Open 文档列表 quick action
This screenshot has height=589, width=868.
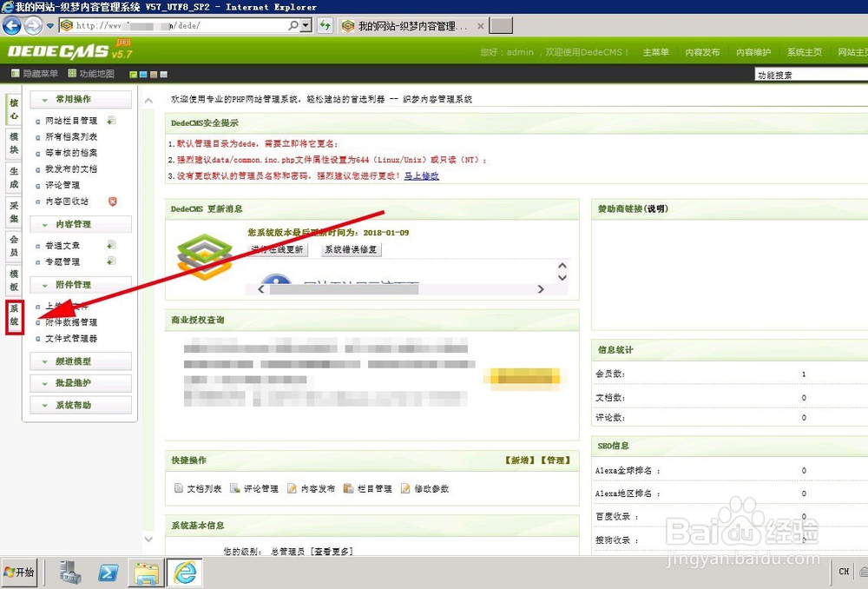(x=198, y=489)
